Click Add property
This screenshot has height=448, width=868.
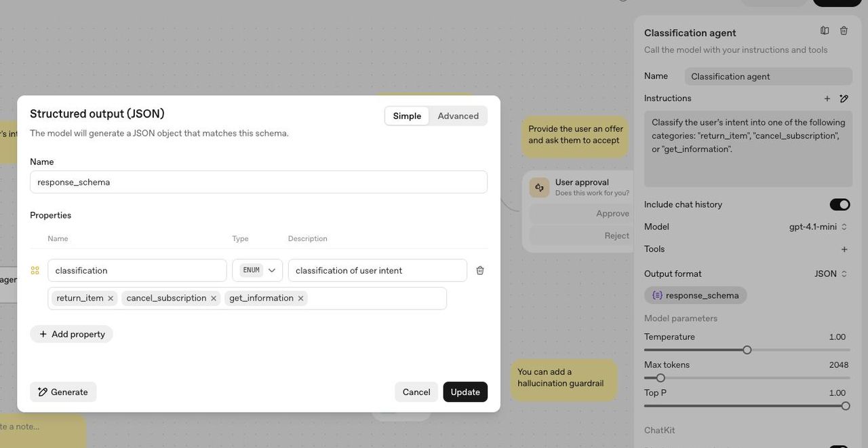pyautogui.click(x=71, y=333)
